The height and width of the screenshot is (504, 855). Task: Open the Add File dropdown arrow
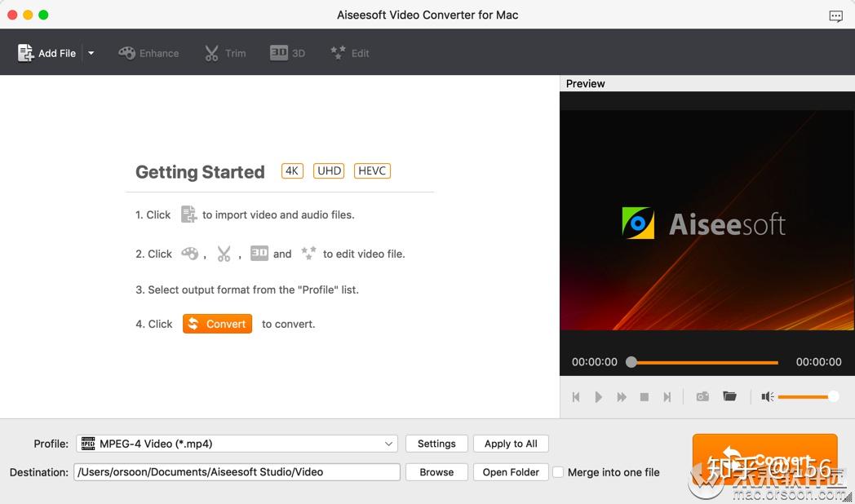91,51
